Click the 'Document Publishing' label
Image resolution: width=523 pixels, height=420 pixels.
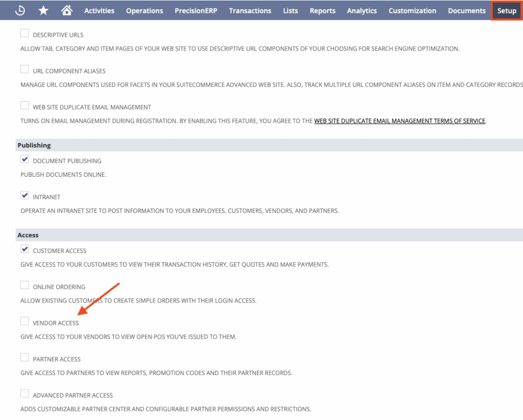[x=67, y=161]
